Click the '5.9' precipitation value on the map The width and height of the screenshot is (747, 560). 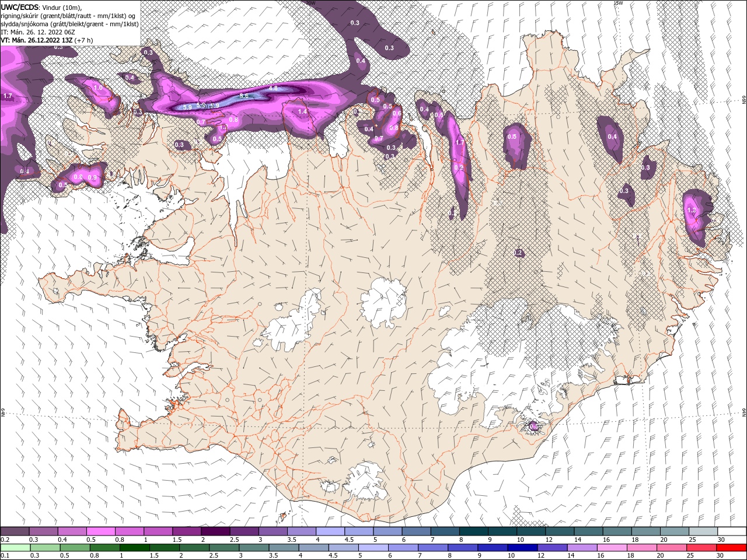pyautogui.click(x=187, y=107)
